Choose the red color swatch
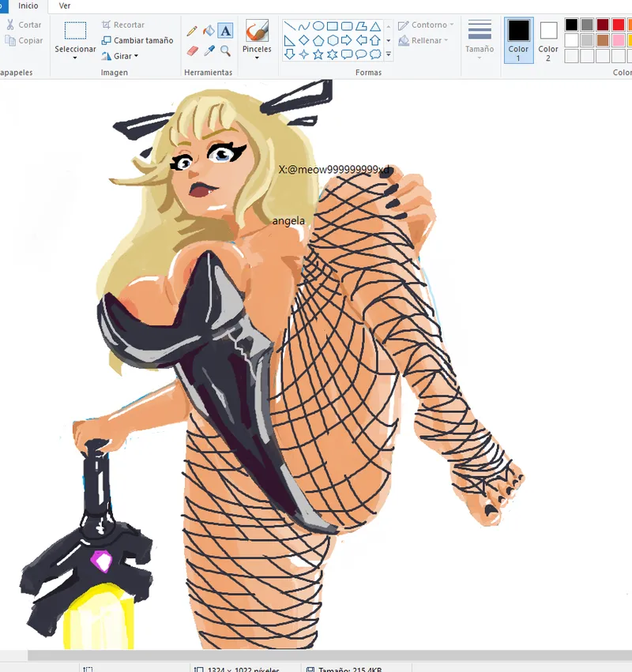This screenshot has width=632, height=672. 619,24
